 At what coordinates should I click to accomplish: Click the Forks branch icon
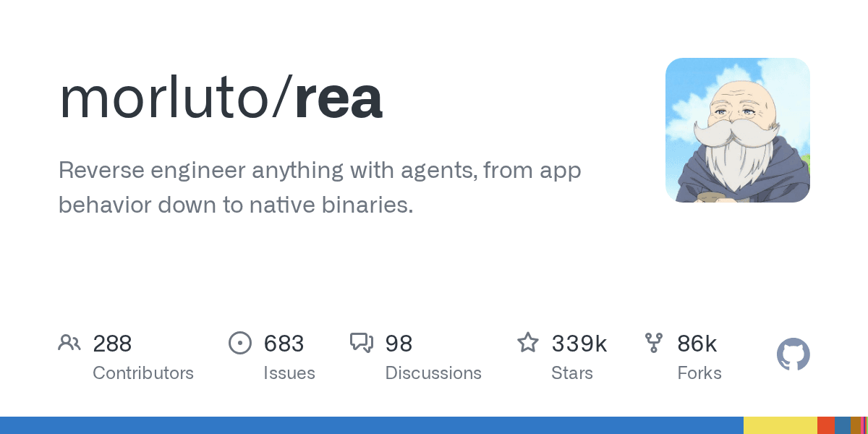(x=654, y=343)
